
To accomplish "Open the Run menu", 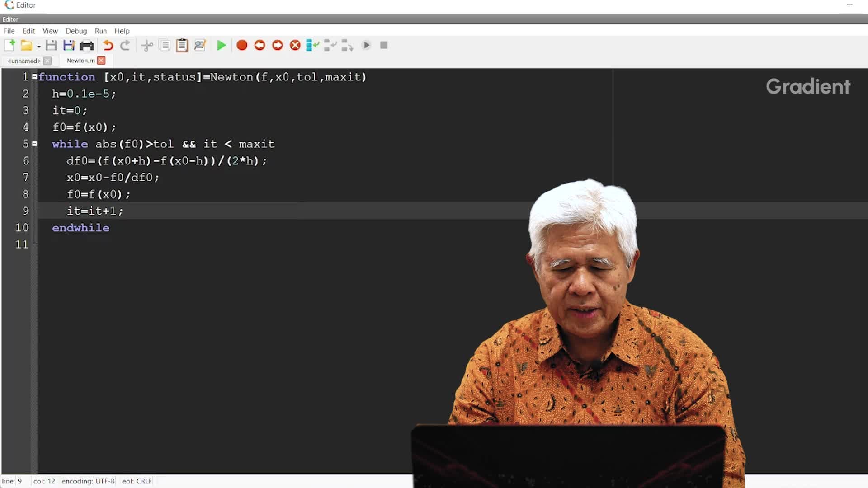I will 101,31.
